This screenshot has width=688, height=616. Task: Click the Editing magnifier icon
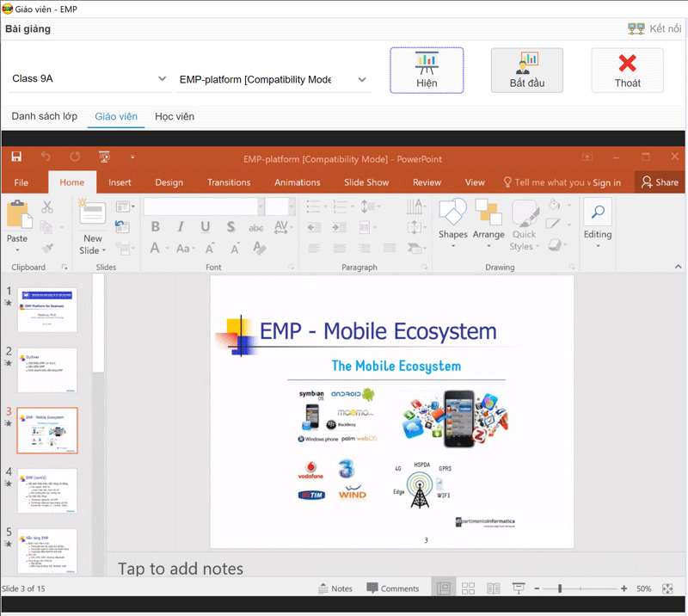click(x=598, y=212)
